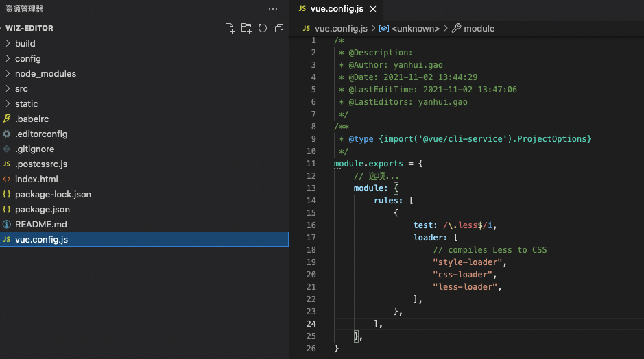Open the module breadcrumb segment
This screenshot has height=359, width=644.
coord(479,28)
